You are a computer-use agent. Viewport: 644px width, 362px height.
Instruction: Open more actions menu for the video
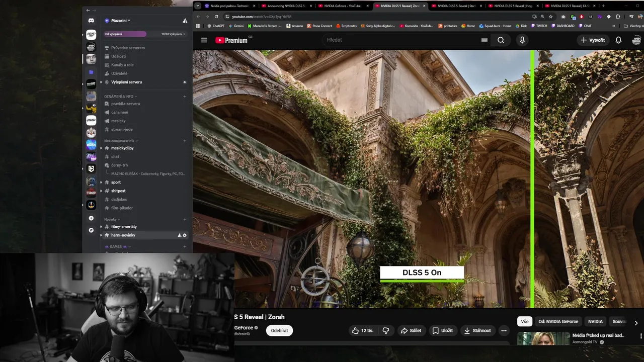pos(504,330)
